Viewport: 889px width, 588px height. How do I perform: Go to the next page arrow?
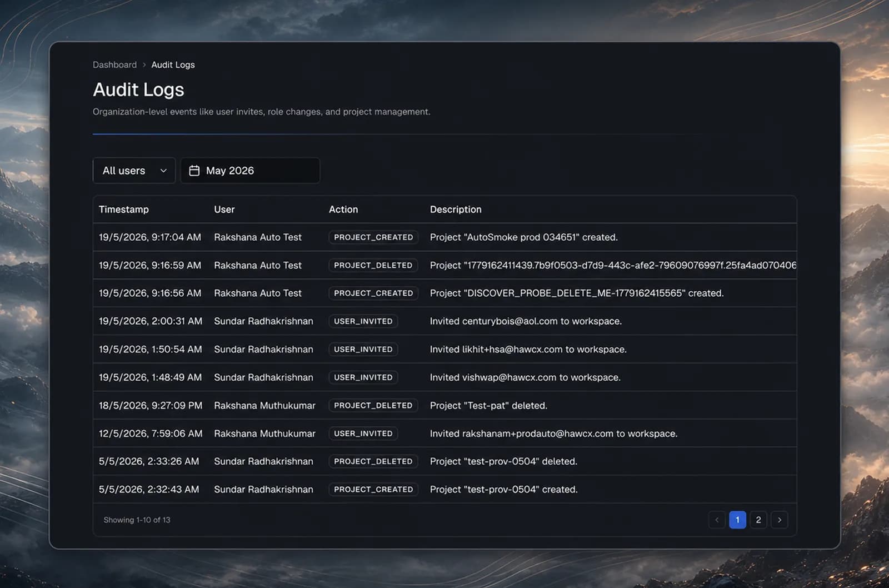tap(780, 520)
